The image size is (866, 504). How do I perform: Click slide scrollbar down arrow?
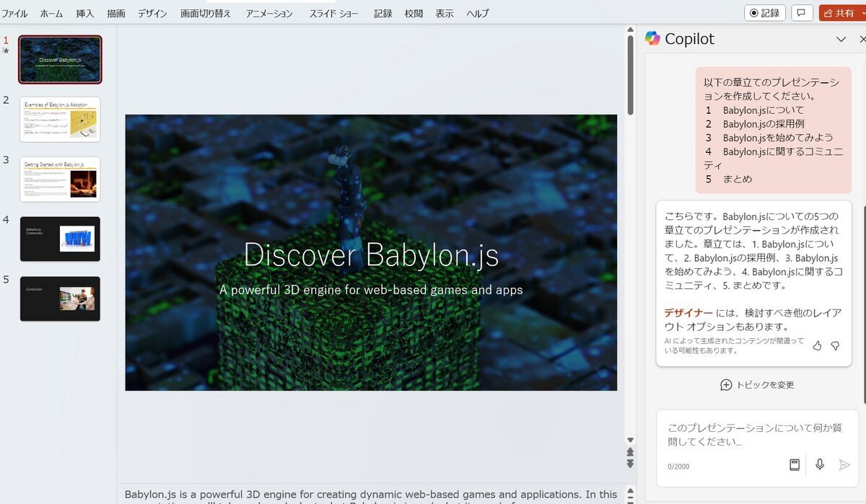point(630,441)
